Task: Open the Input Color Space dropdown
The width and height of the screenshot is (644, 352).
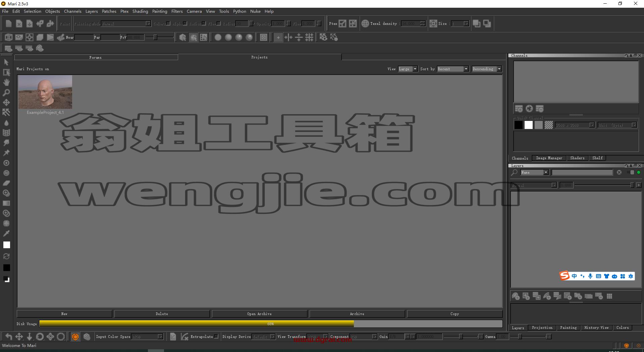Action: pos(147,337)
